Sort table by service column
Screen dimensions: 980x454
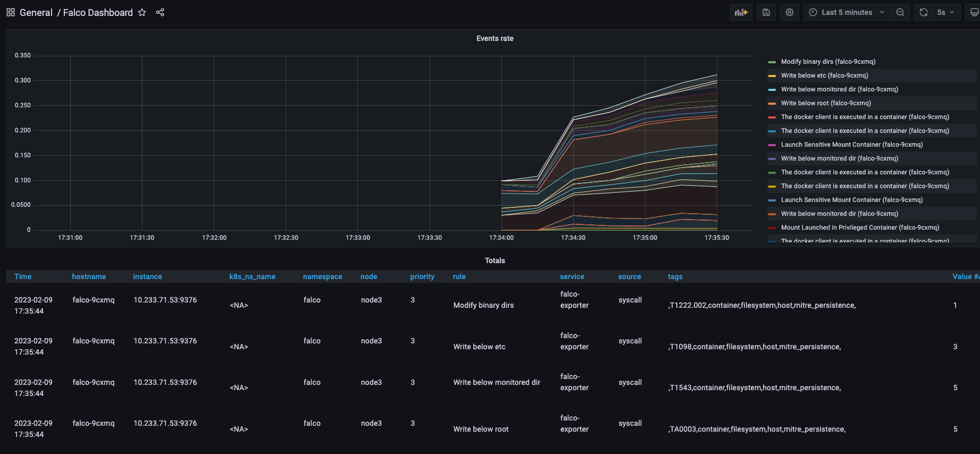[x=572, y=276]
